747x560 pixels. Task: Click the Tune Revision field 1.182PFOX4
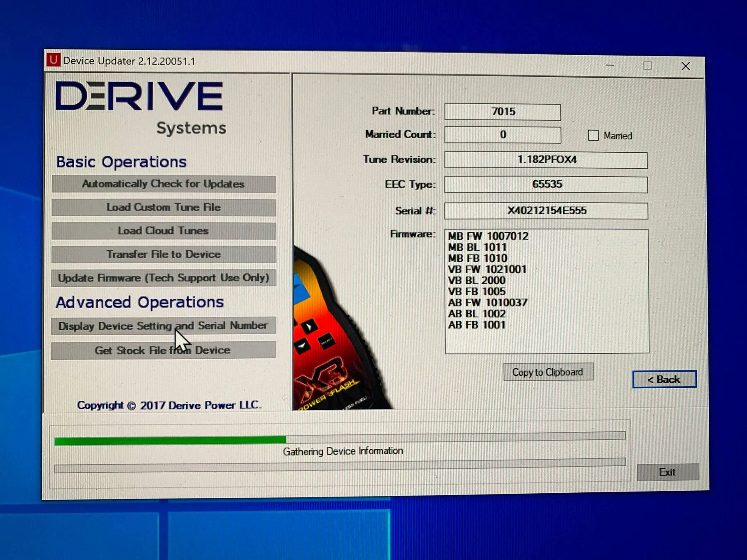[546, 160]
